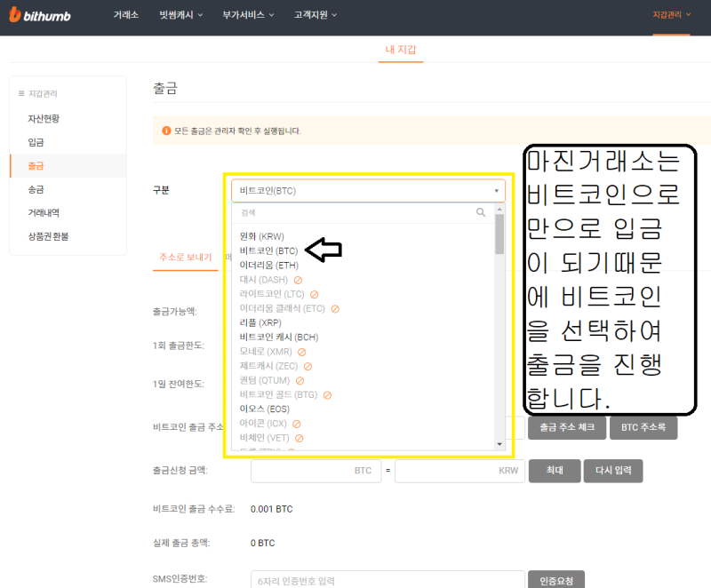
Task: Select the 주소로 보내기 tab
Action: click(x=185, y=257)
